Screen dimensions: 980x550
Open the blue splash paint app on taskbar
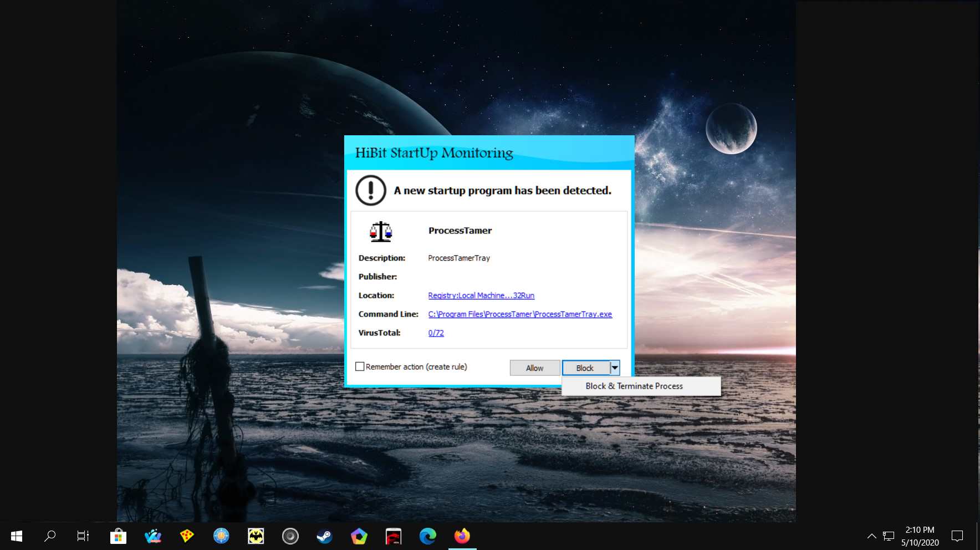pyautogui.click(x=152, y=536)
